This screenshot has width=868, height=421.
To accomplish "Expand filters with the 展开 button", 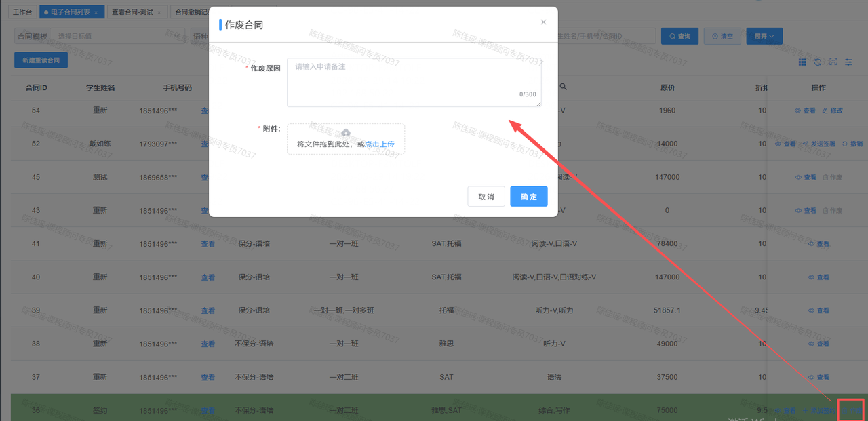I will click(x=764, y=36).
